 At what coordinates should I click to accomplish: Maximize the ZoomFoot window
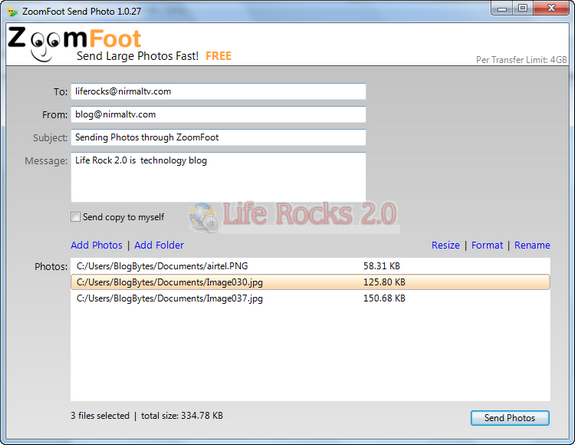click(523, 9)
